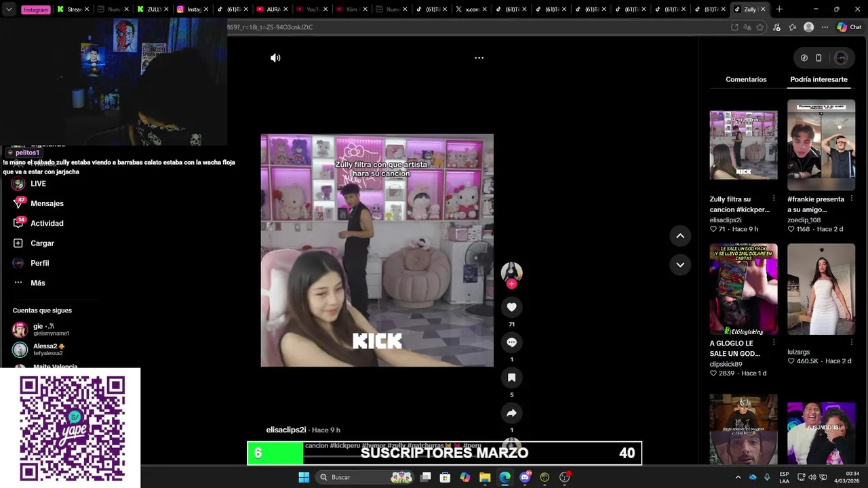The height and width of the screenshot is (488, 868).
Task: Open the followed account gie
Action: (41, 330)
